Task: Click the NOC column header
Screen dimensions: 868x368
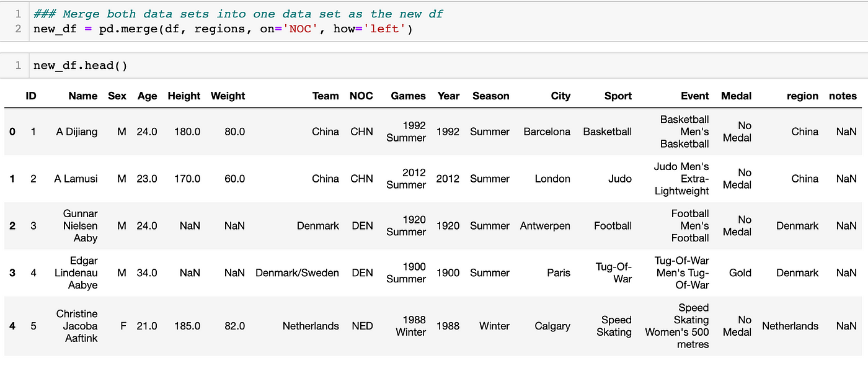Action: (x=361, y=96)
